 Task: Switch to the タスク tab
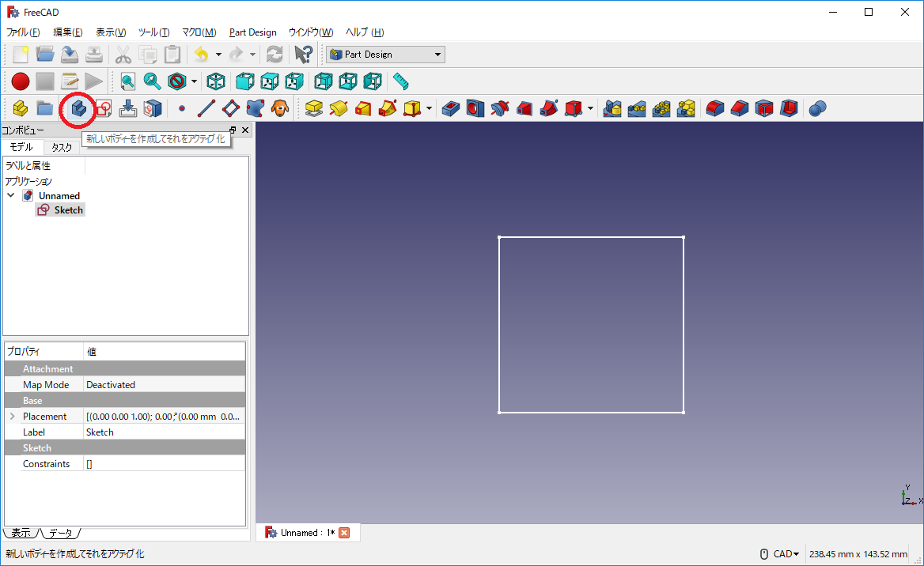(x=61, y=147)
